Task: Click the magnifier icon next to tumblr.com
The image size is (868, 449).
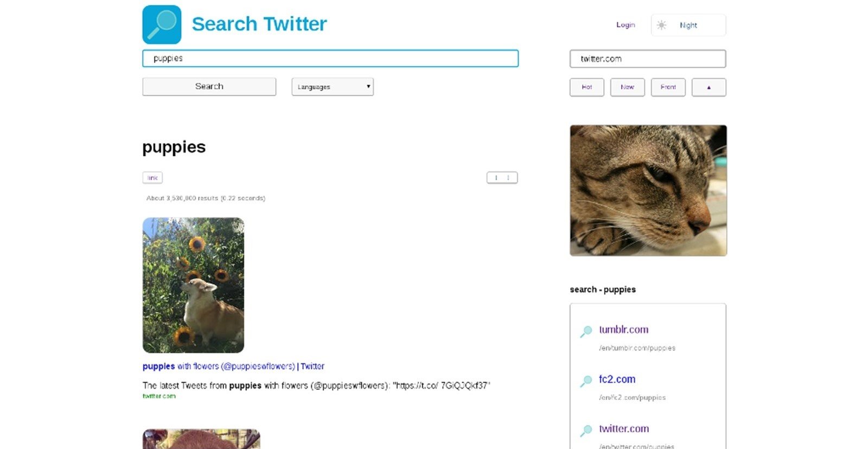Action: 586,331
